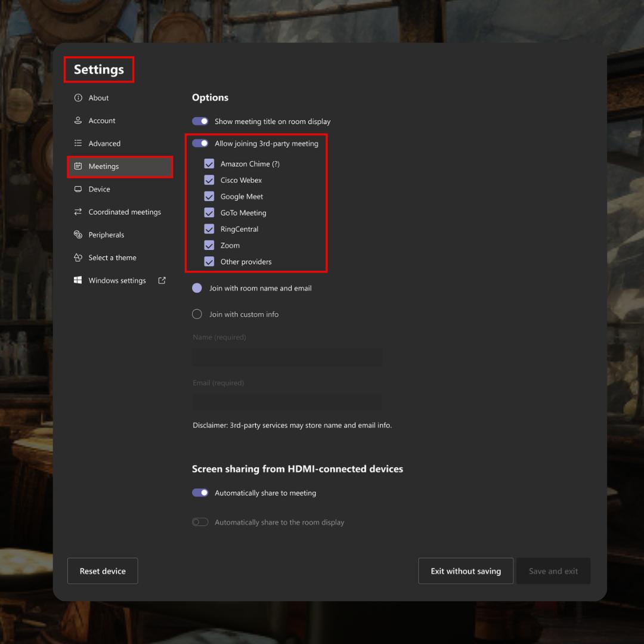Go to Coordinated meetings section
The width and height of the screenshot is (644, 644).
[125, 212]
